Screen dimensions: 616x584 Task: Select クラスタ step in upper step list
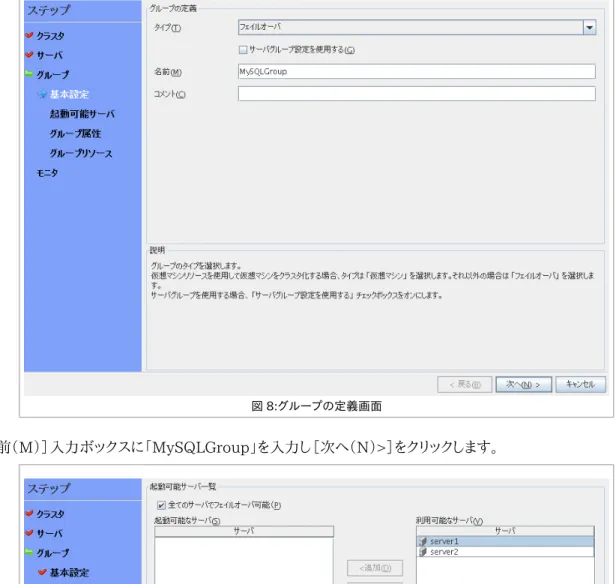coord(50,36)
